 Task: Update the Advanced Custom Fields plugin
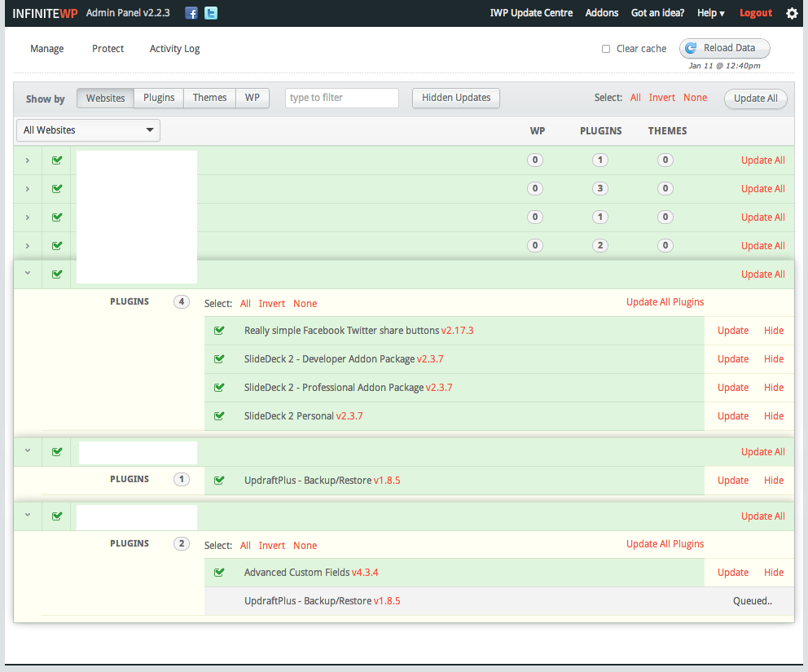732,572
